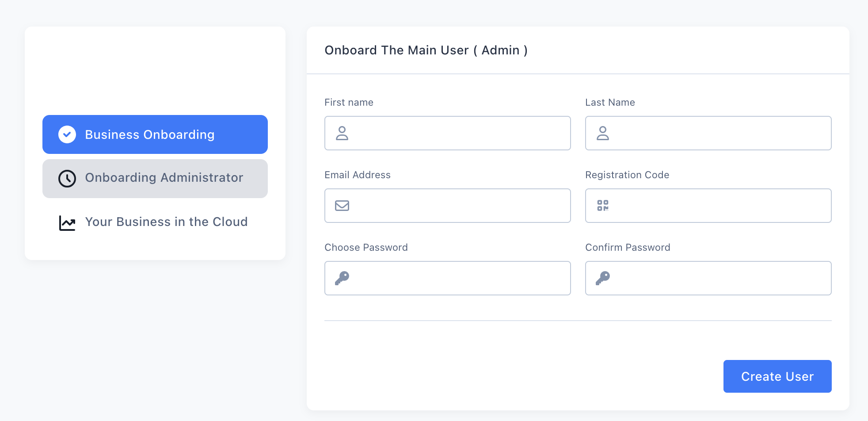Click the clock icon beside Onboarding Administrator
The height and width of the screenshot is (421, 868).
(x=67, y=179)
